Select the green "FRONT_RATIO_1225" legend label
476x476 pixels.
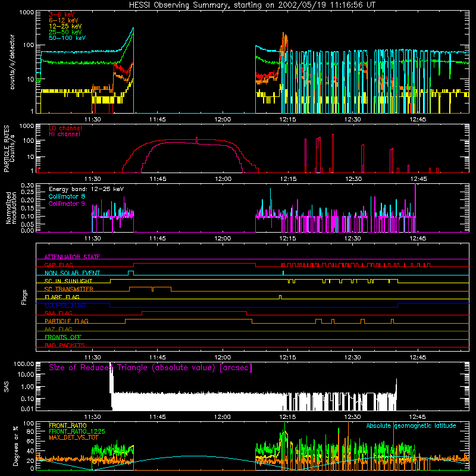[77, 431]
